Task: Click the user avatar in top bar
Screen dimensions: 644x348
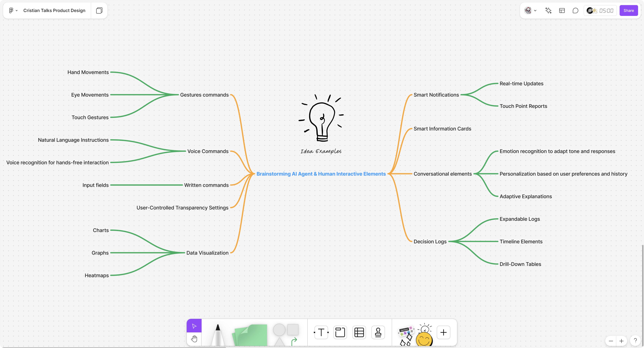Action: point(528,11)
